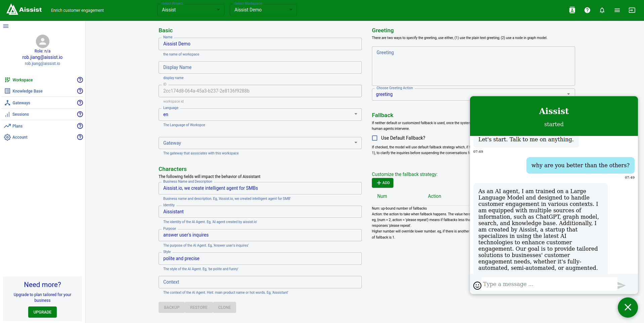This screenshot has height=323, width=644.
Task: Click the UPGRADE button
Action: tap(42, 312)
